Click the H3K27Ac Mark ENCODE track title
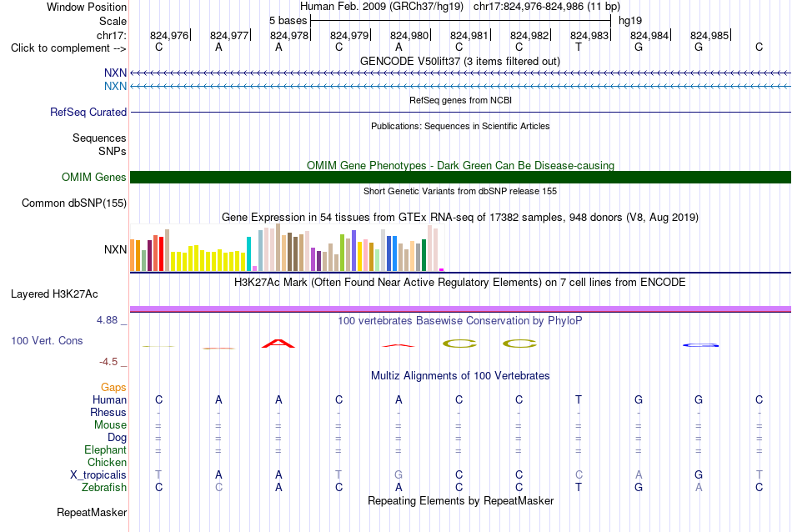Viewport: 792px width, 532px height. point(460,282)
